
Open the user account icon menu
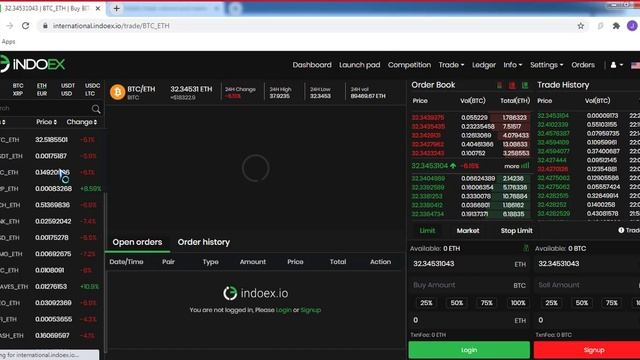pos(616,65)
